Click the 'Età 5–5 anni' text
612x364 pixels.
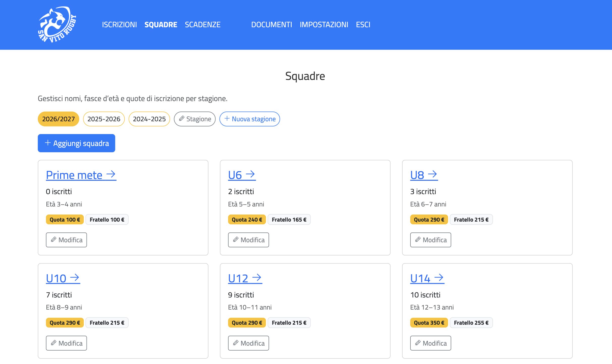point(246,204)
